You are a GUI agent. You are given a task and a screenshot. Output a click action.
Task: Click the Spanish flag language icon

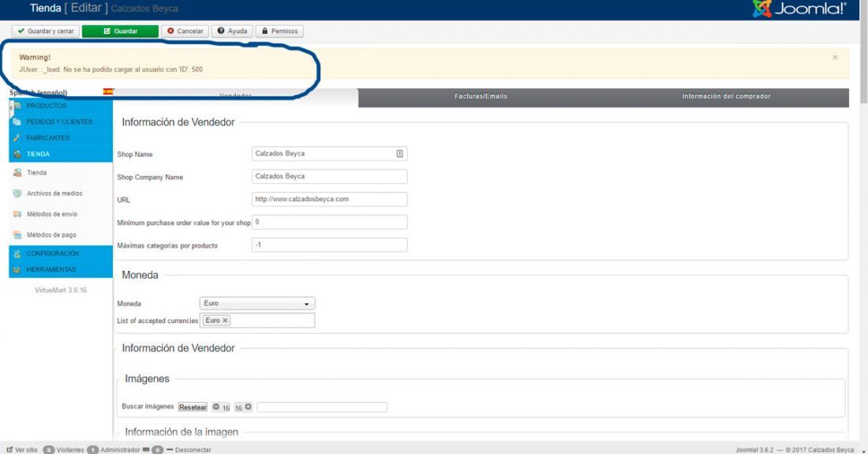click(x=108, y=92)
